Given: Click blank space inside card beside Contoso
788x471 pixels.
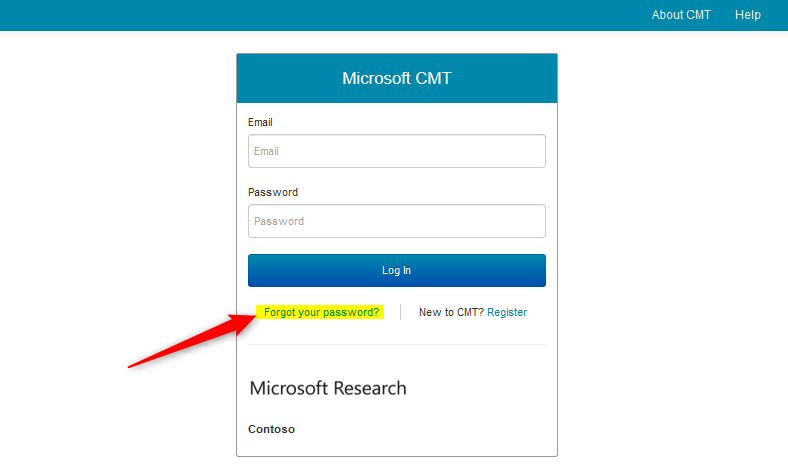Looking at the screenshot, I should click(x=450, y=429).
